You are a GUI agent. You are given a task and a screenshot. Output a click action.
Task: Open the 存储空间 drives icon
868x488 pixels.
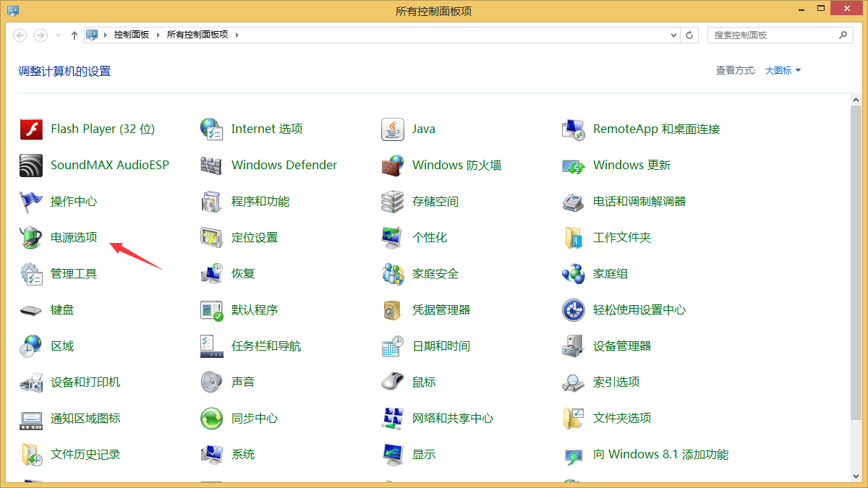point(392,202)
